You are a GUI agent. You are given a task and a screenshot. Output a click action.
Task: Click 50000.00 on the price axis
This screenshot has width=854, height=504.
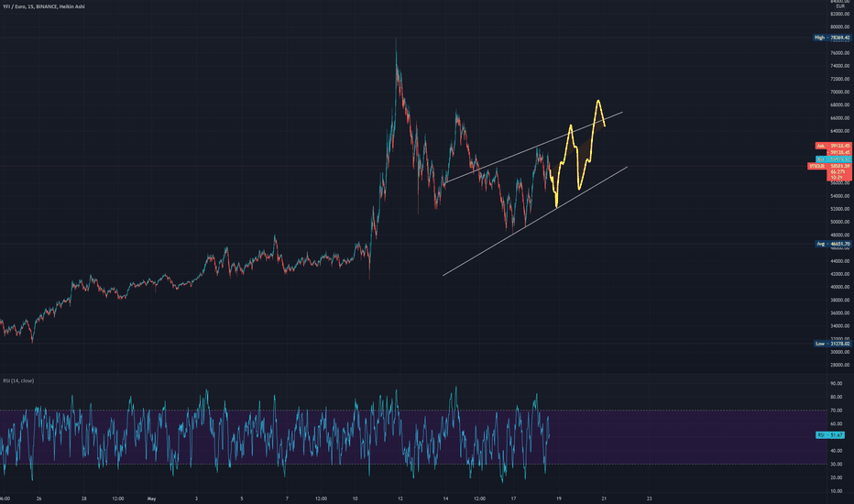pos(840,222)
